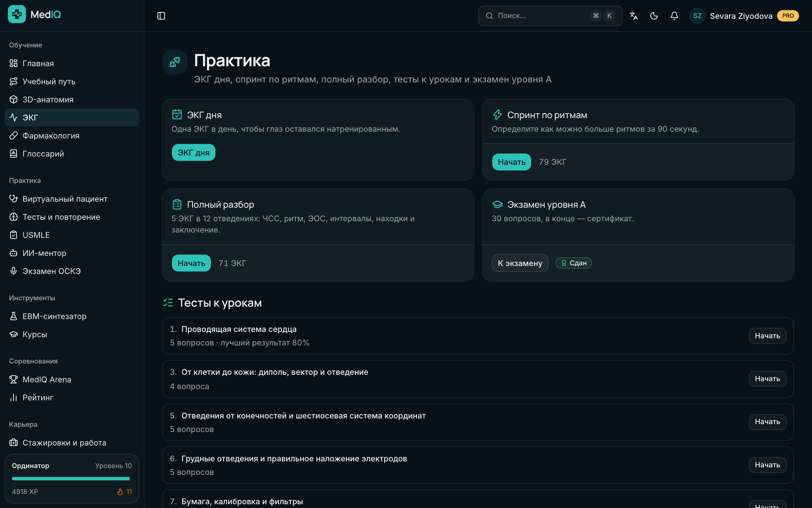Start test Грудные отведения
This screenshot has width=812, height=508.
coord(767,465)
